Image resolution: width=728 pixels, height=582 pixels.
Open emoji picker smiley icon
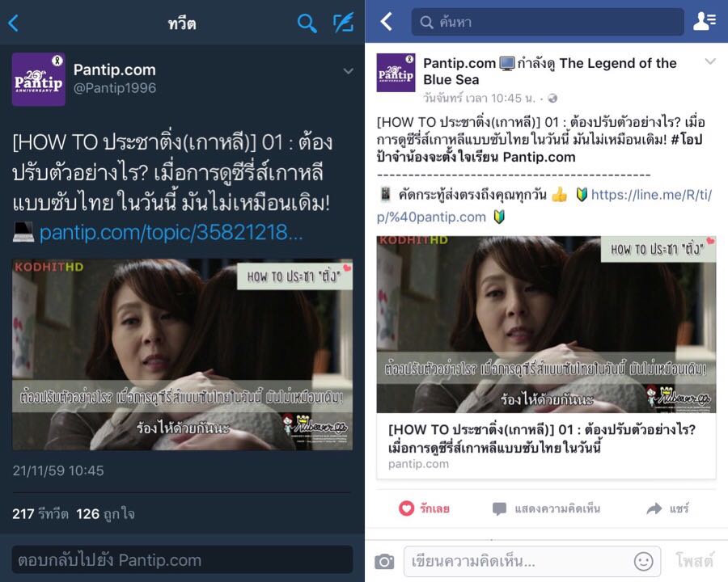[644, 562]
